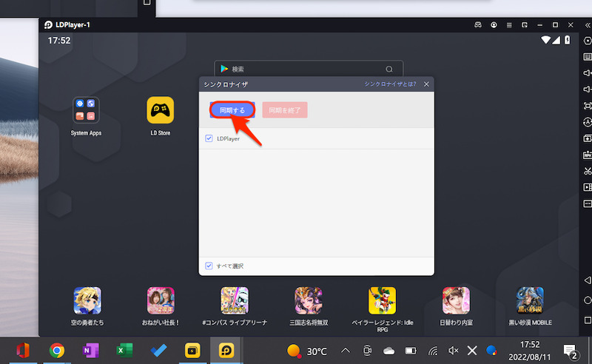Open keyboard mapping tool in sidebar

pyautogui.click(x=588, y=56)
